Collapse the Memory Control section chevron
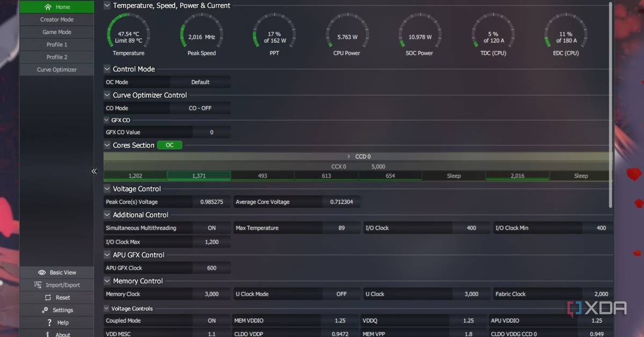 point(107,281)
